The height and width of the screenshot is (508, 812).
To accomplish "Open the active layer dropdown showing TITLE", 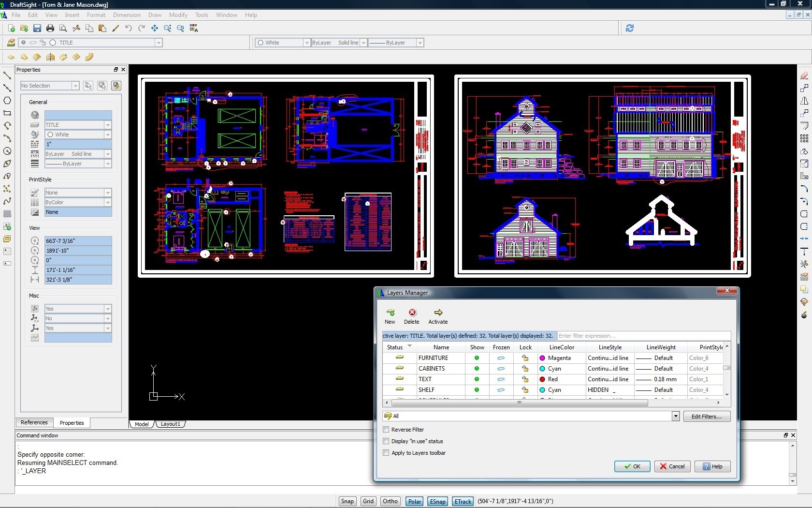I will 159,43.
